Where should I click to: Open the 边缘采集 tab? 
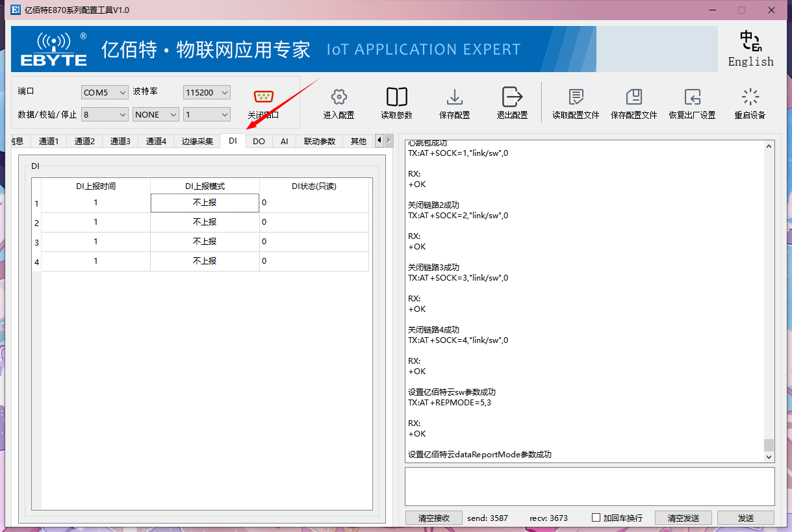click(x=197, y=141)
